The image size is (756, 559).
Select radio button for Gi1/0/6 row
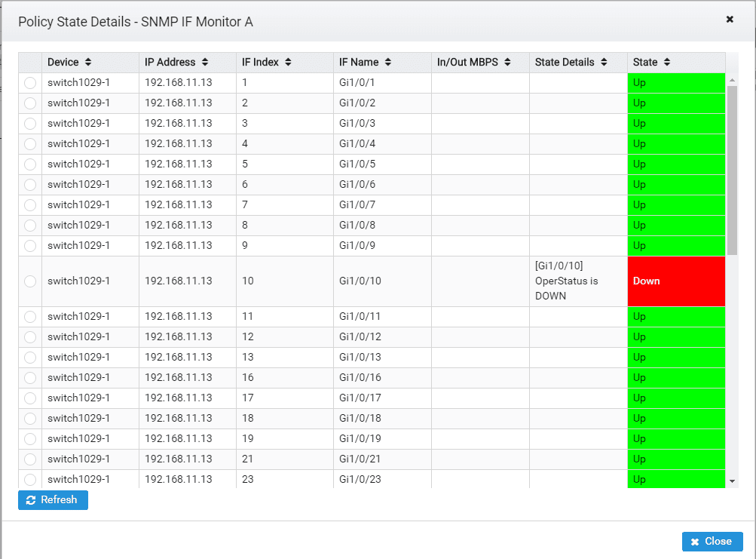tap(30, 184)
